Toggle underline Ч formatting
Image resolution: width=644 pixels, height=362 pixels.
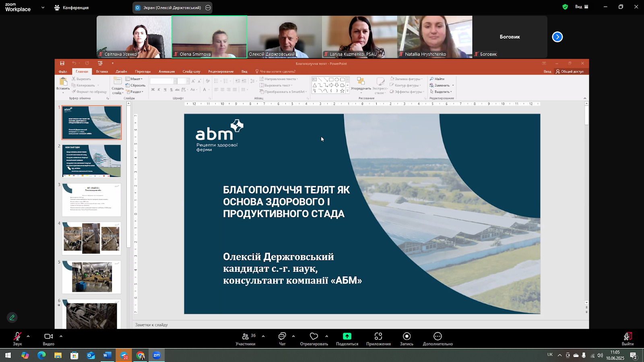165,90
